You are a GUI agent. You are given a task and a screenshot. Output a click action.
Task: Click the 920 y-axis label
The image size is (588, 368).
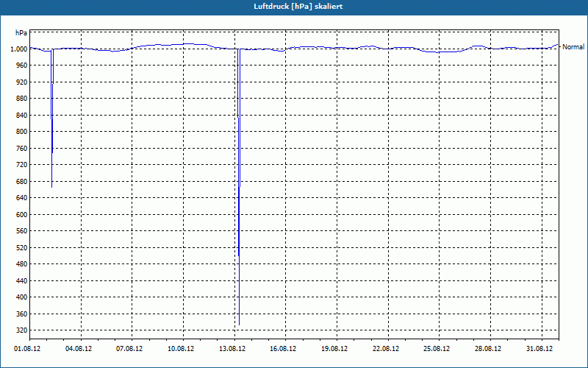[x=21, y=82]
